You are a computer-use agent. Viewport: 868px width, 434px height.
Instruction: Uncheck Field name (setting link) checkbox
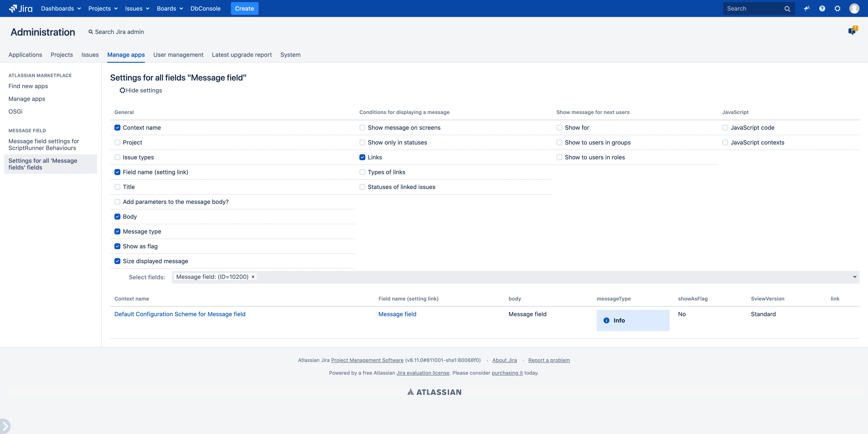pos(117,172)
